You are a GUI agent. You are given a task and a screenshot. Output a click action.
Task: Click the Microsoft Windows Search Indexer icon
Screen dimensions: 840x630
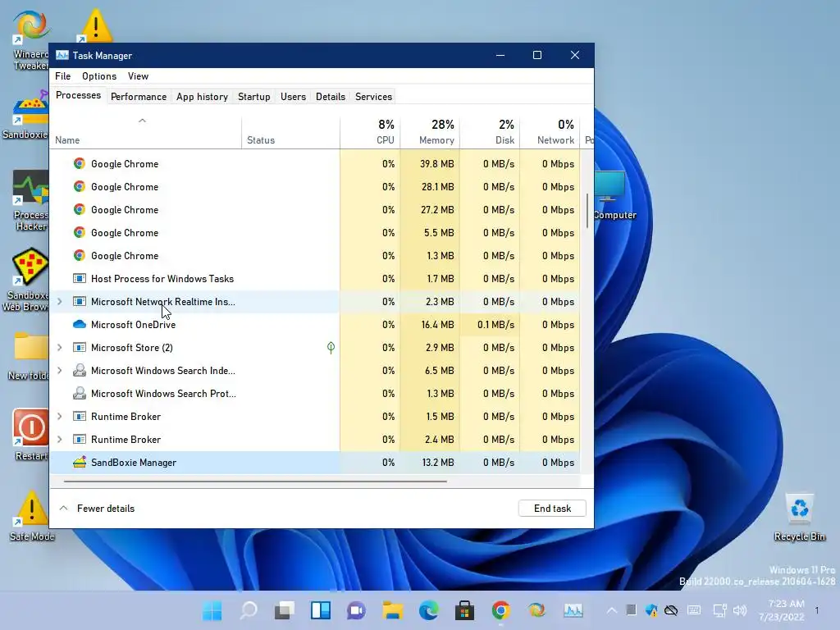pyautogui.click(x=80, y=370)
